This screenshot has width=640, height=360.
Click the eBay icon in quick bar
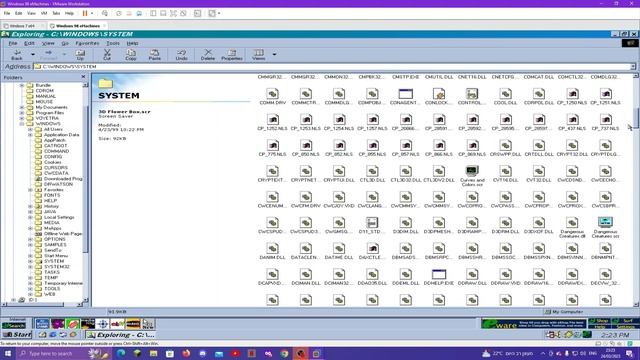click(x=117, y=324)
